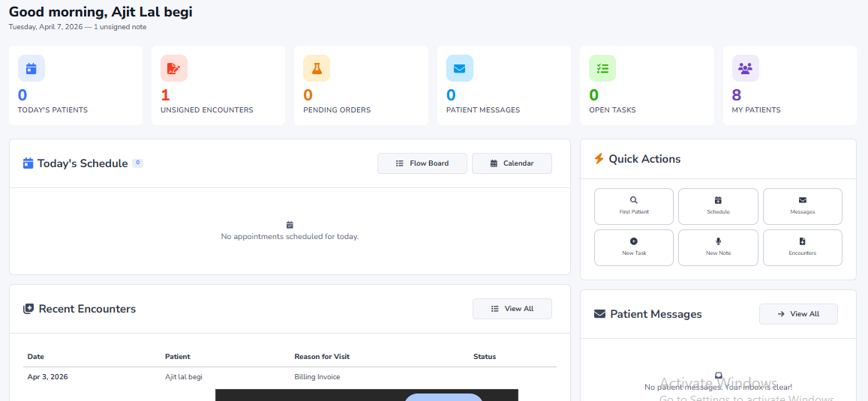Click the My Patients group icon
The height and width of the screenshot is (401, 868).
click(x=745, y=68)
